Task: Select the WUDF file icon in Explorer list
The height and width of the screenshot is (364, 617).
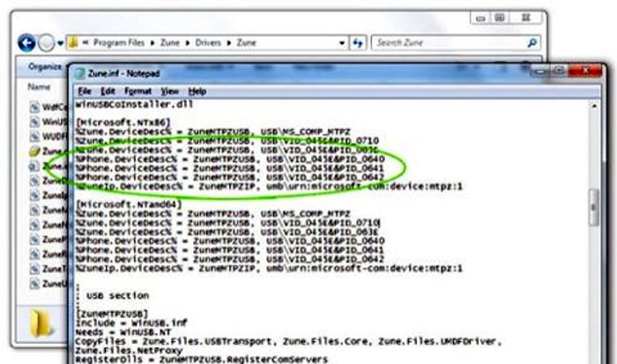Action: tap(35, 136)
